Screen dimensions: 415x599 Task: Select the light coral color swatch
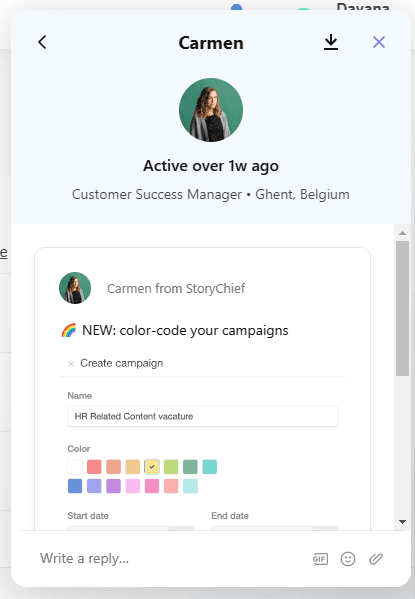pos(171,486)
